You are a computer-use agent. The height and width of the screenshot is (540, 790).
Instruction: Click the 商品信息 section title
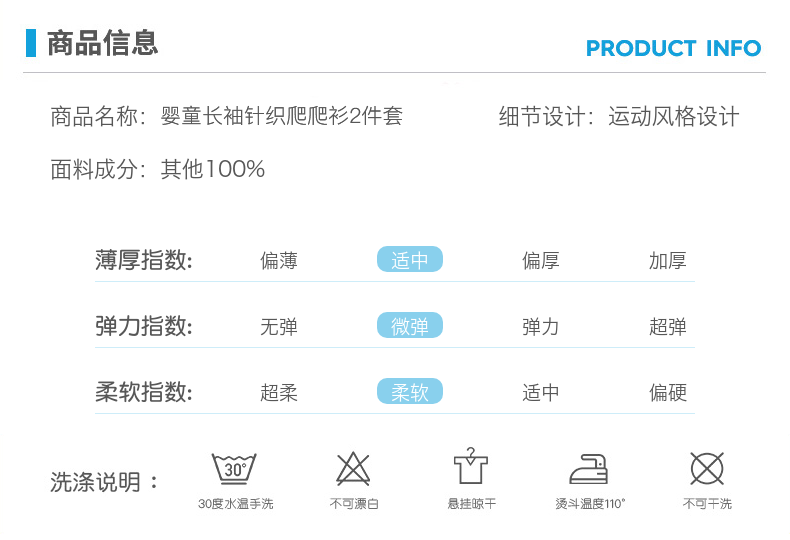pyautogui.click(x=103, y=43)
